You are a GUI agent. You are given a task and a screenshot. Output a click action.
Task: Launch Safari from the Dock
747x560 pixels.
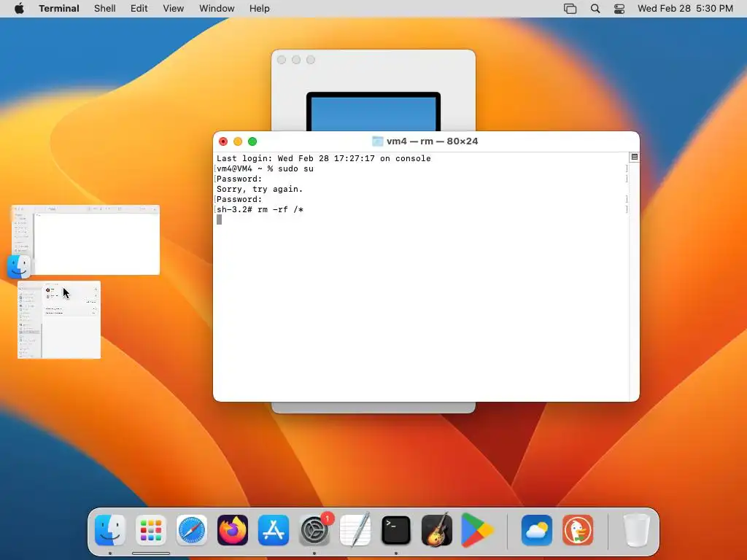click(192, 530)
